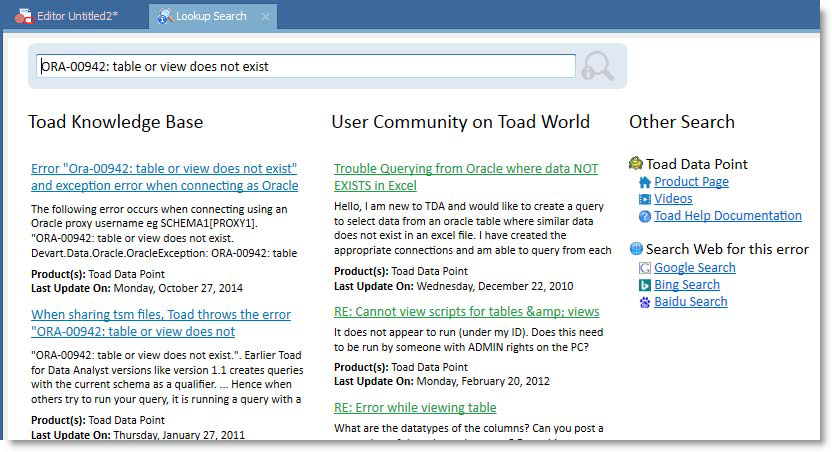Click 'Last Update On: Monday, February 20, 2012' text
Screen dimensions: 832x452
(x=442, y=381)
